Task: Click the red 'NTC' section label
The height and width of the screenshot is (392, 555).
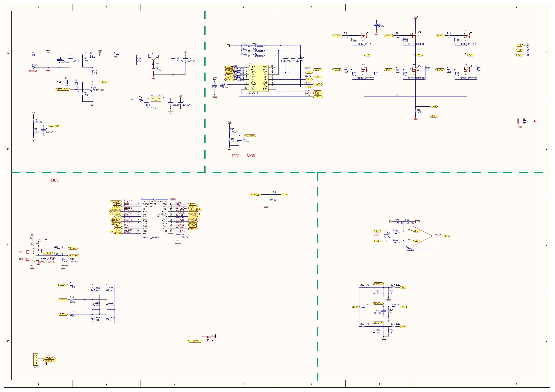Action: pyautogui.click(x=235, y=156)
